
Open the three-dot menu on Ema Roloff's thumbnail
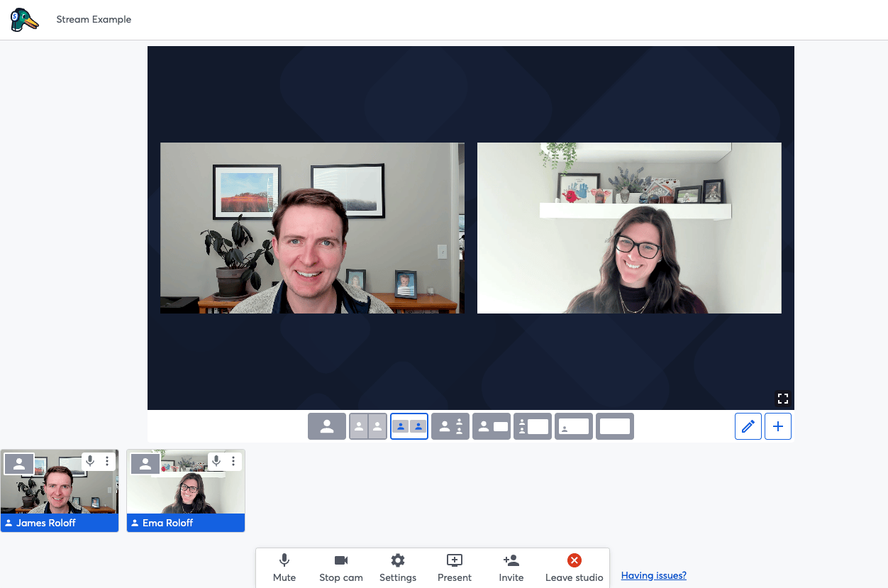click(233, 461)
